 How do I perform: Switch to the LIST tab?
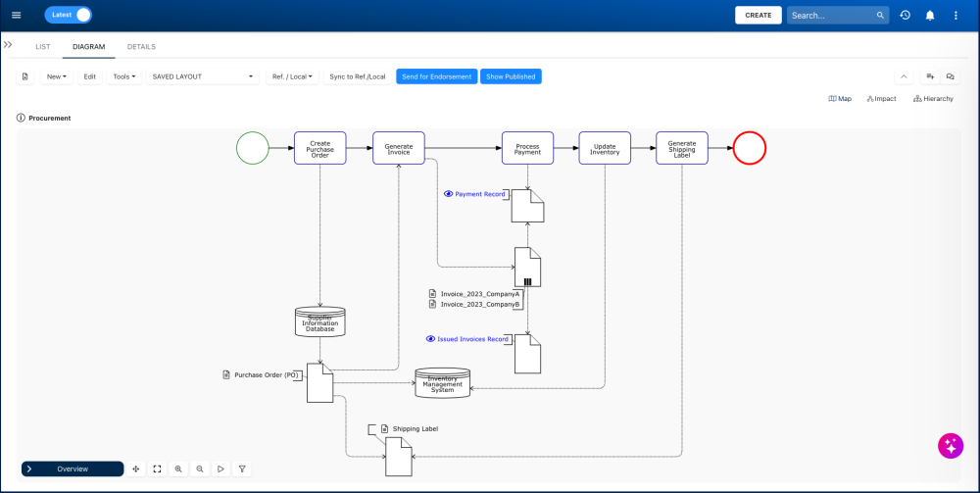(43, 47)
